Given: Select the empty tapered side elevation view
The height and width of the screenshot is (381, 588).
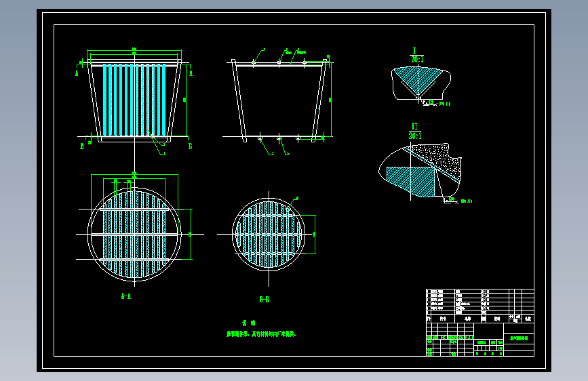Looking at the screenshot, I should tap(279, 100).
